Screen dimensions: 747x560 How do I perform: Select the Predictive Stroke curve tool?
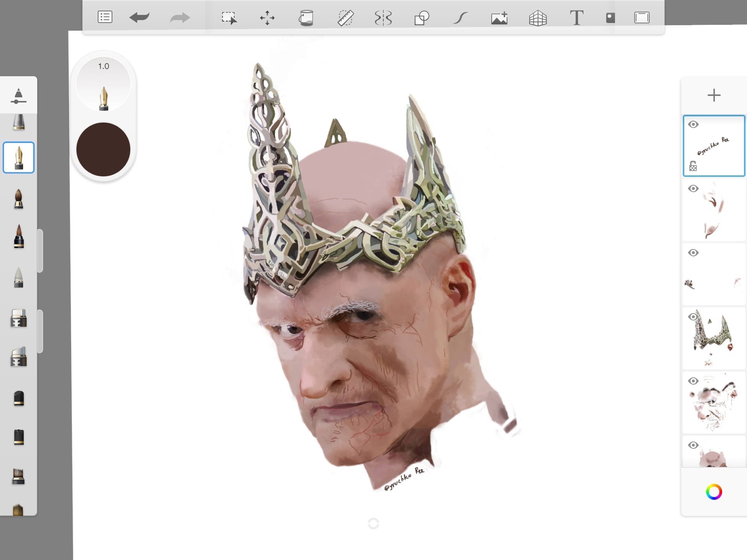coord(460,18)
